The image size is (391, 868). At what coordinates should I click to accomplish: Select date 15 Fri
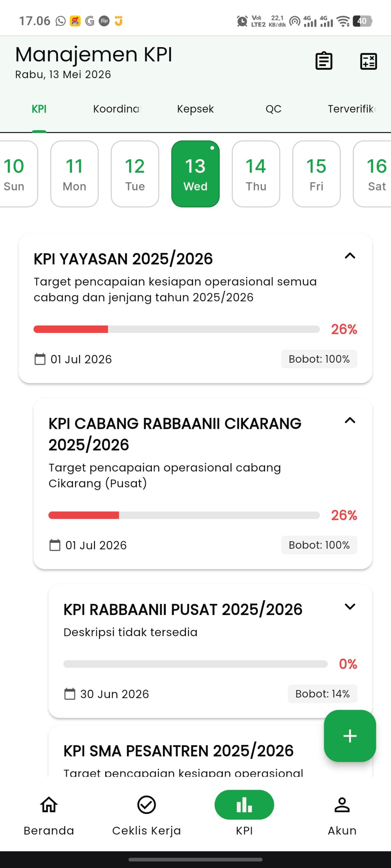pos(316,174)
